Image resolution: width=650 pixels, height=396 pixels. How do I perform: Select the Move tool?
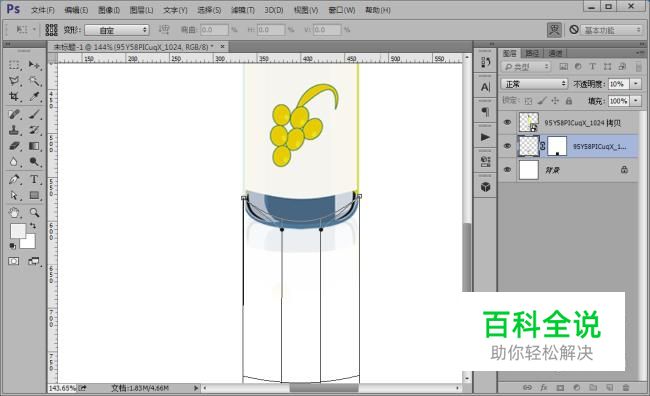point(34,65)
